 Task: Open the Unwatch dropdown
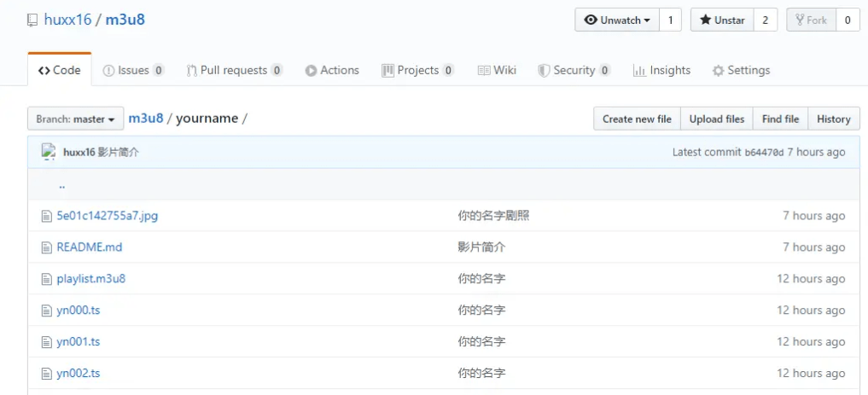click(617, 20)
